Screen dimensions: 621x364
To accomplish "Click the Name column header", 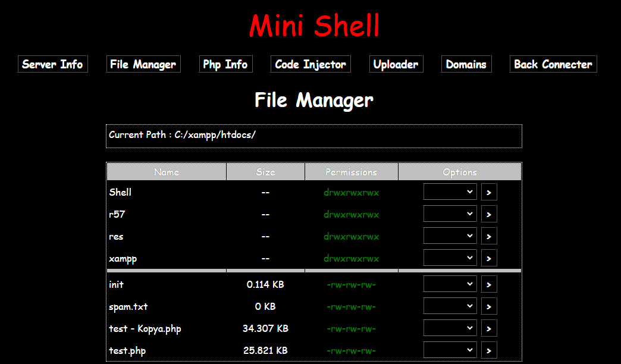I will (x=167, y=171).
